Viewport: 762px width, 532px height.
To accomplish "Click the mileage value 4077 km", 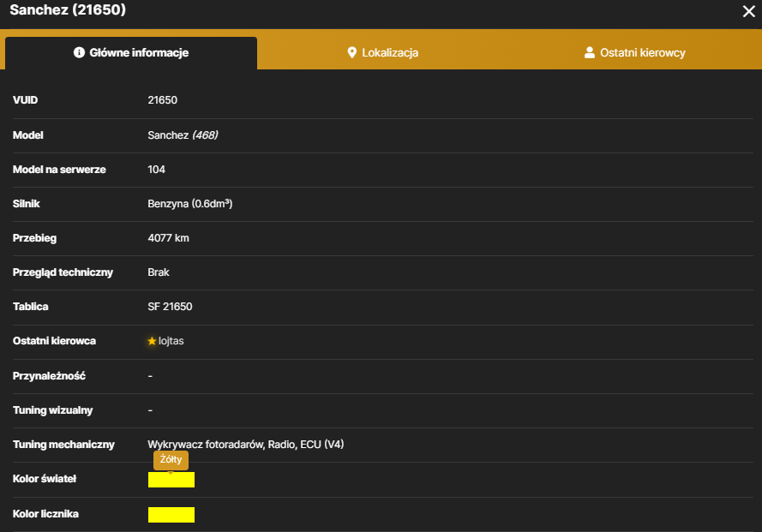I will [x=168, y=238].
